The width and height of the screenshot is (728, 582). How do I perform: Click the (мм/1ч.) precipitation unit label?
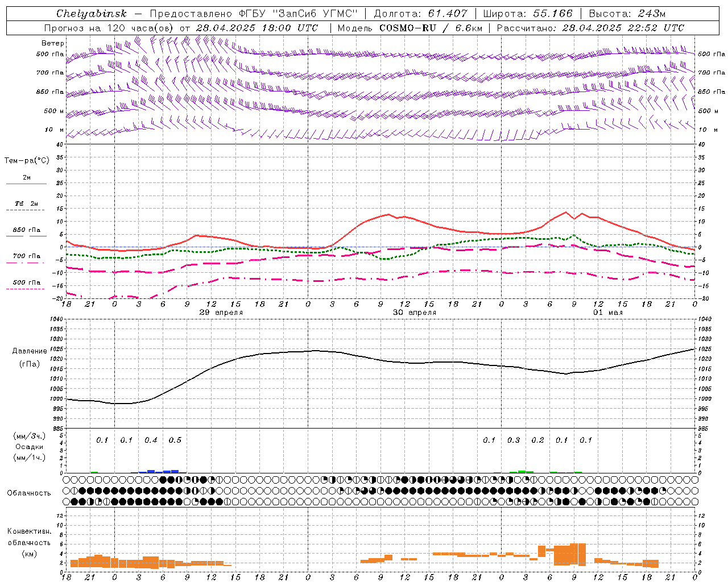pyautogui.click(x=30, y=458)
